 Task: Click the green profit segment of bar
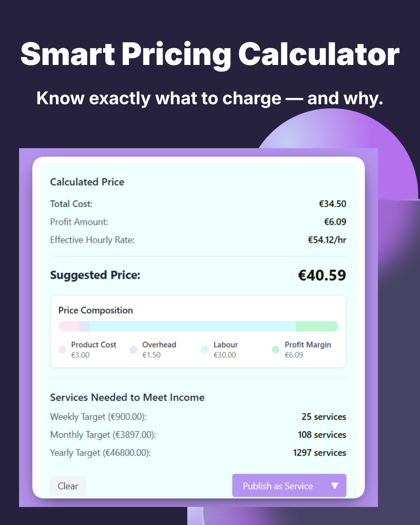click(317, 326)
